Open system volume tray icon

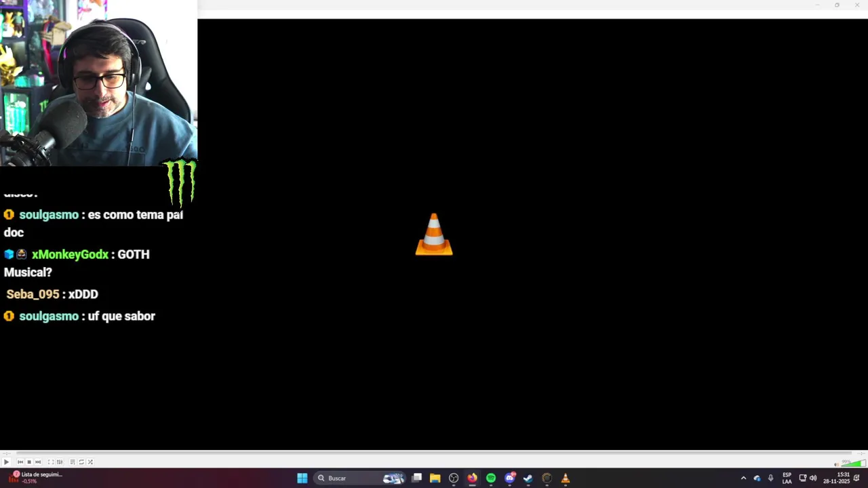coord(813,478)
